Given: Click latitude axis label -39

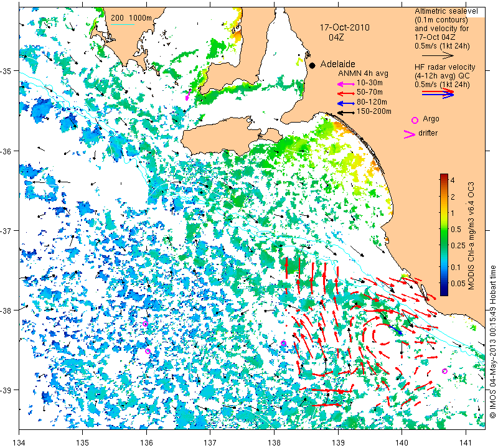Looking at the screenshot, I should coord(6,390).
